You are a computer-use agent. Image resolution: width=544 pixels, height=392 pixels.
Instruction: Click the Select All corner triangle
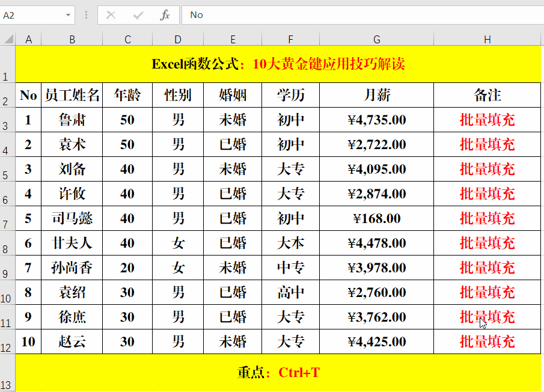8,39
